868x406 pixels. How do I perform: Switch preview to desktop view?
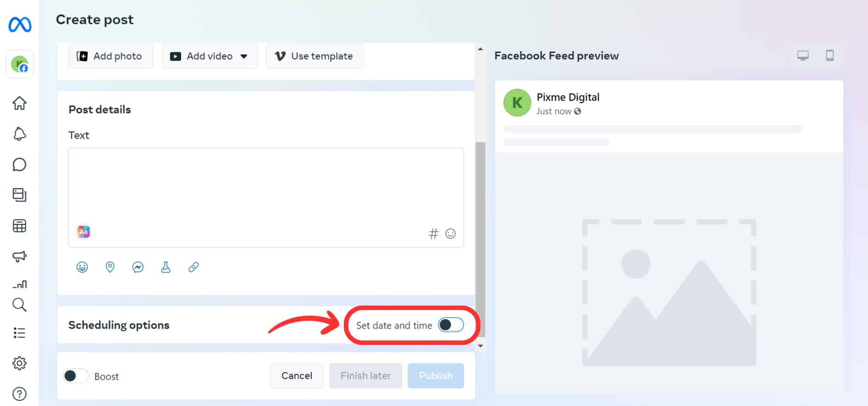click(803, 56)
